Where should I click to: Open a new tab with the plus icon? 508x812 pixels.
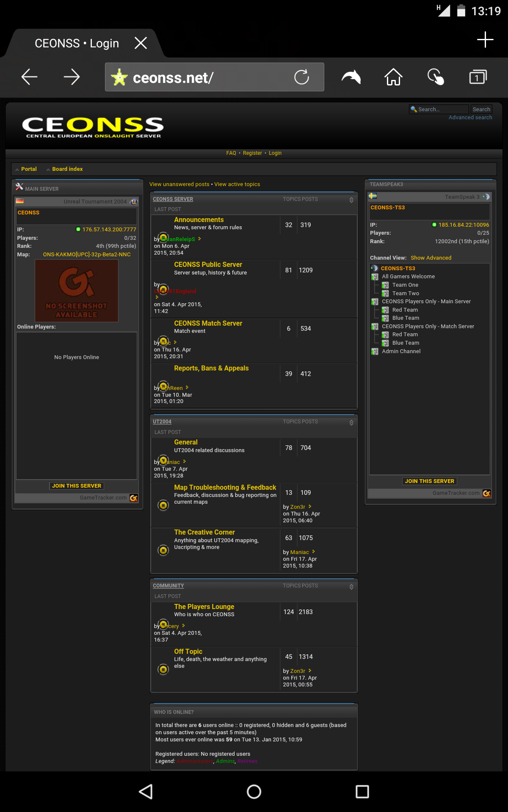[x=485, y=40]
